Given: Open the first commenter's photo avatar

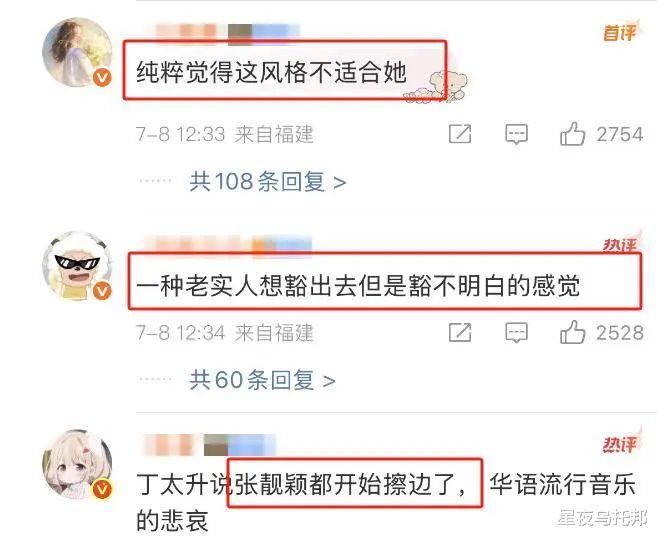Looking at the screenshot, I should (x=78, y=52).
